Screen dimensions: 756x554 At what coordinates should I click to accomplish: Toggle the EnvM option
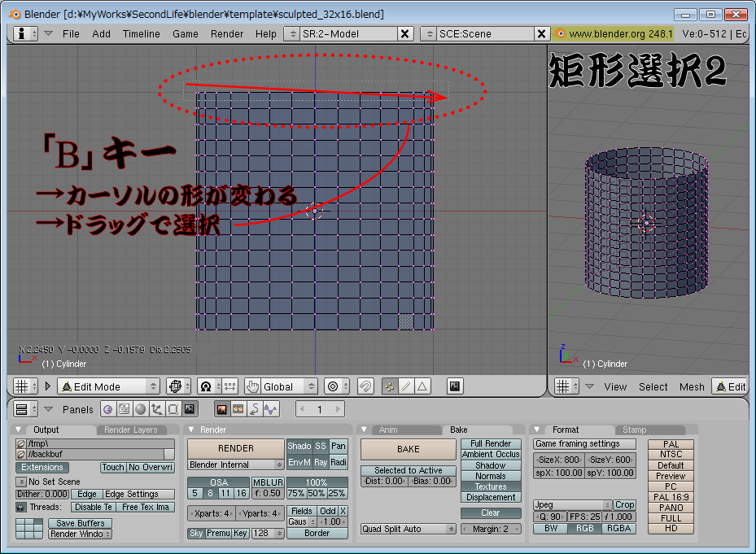[x=299, y=462]
